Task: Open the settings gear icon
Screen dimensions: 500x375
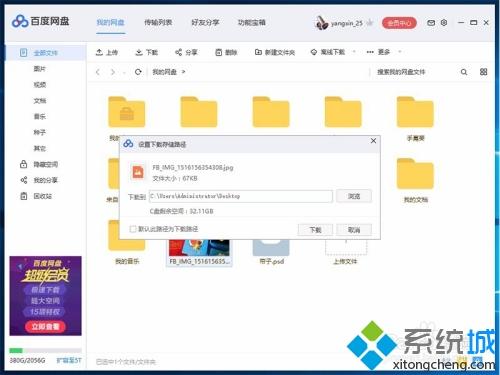Action: coord(444,23)
